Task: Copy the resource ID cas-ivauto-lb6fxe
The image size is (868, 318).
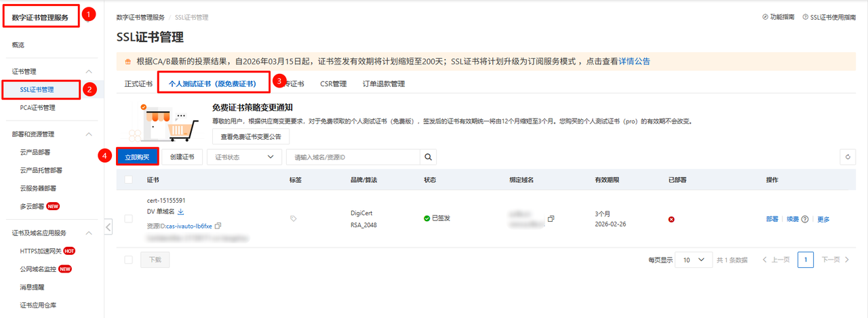Action: coord(218,225)
